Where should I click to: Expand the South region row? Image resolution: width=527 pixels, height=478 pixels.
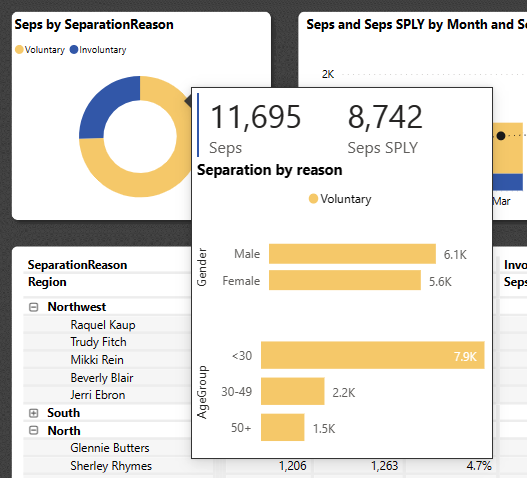pyautogui.click(x=34, y=413)
